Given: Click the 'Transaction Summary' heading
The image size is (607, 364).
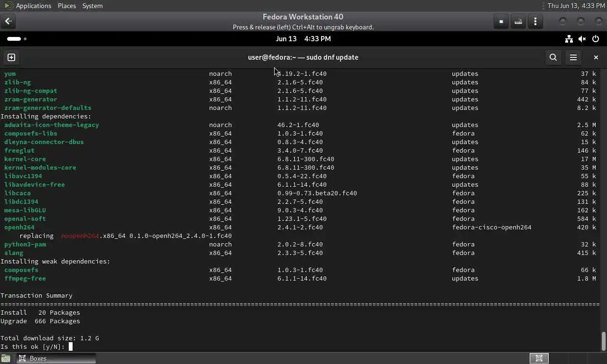Looking at the screenshot, I should (x=37, y=295).
